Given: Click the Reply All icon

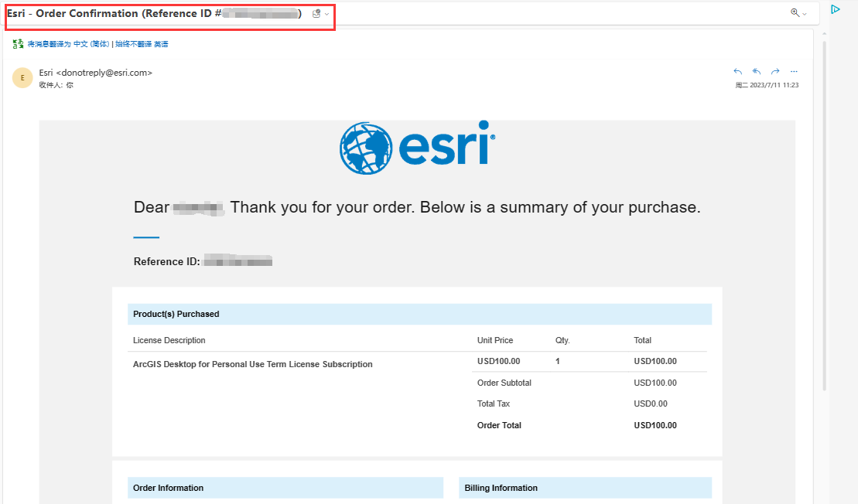Looking at the screenshot, I should [x=756, y=71].
